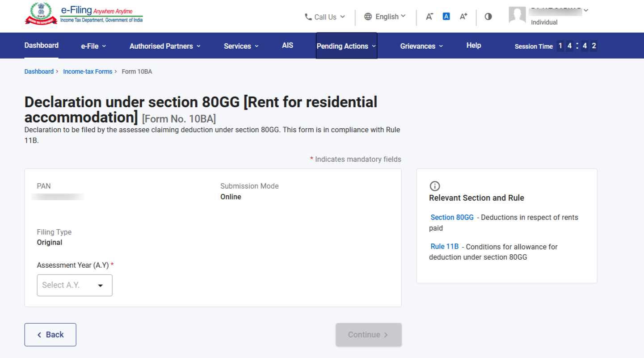Open the Rule 11B link

pyautogui.click(x=444, y=247)
